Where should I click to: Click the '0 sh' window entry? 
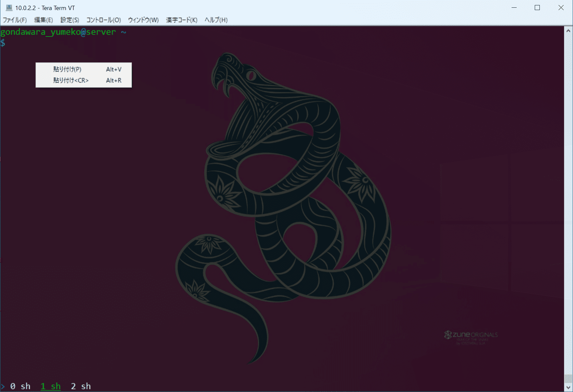(20, 386)
